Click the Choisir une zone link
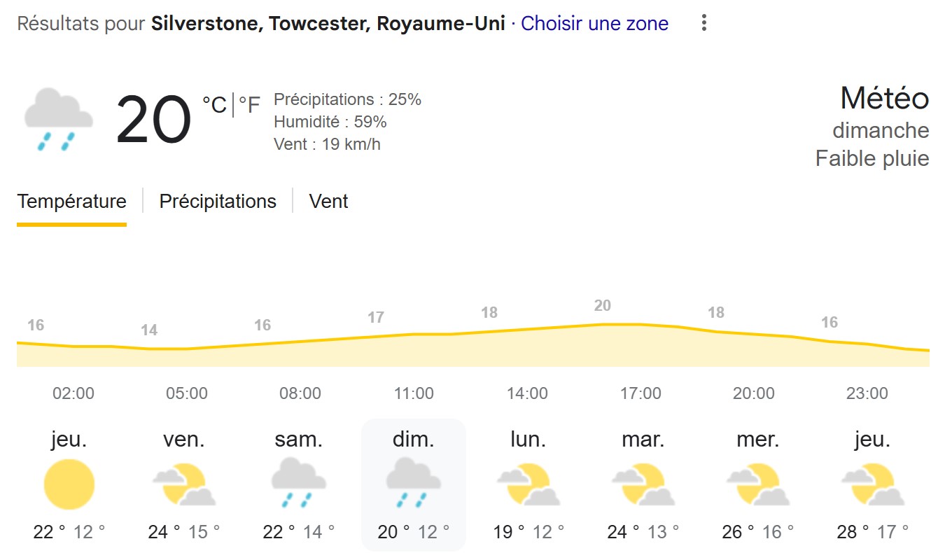 (595, 23)
